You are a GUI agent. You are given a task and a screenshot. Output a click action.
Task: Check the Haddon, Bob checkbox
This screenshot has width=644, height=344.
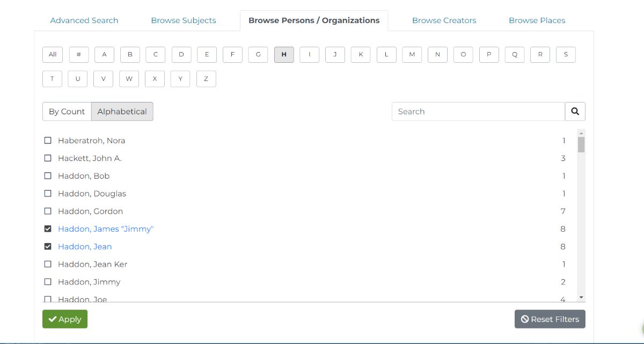48,176
